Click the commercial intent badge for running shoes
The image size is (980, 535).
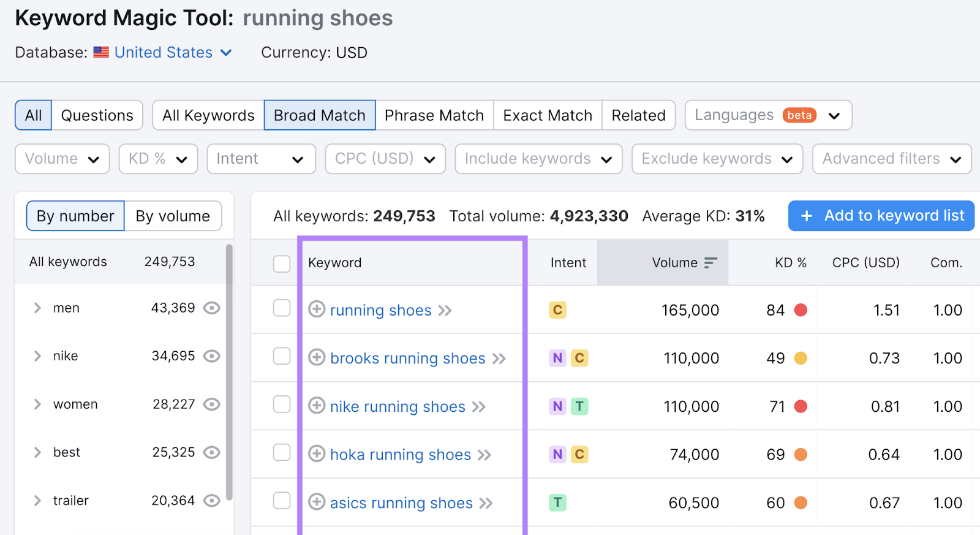[x=557, y=310]
